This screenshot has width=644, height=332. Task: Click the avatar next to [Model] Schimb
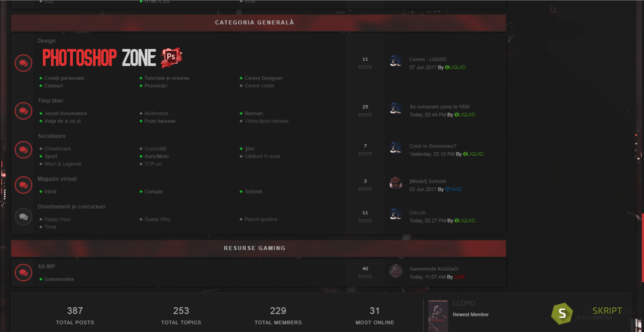tap(395, 183)
